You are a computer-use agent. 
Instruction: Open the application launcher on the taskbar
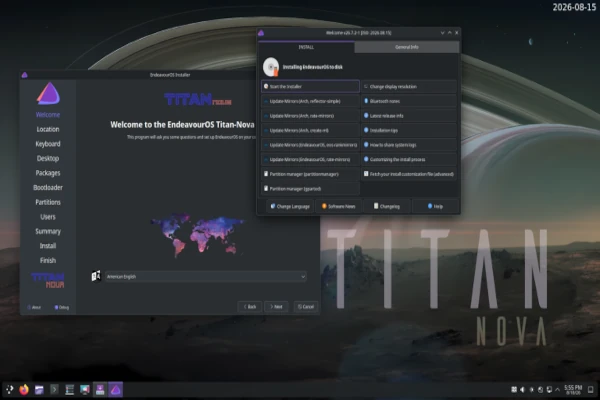(9, 390)
